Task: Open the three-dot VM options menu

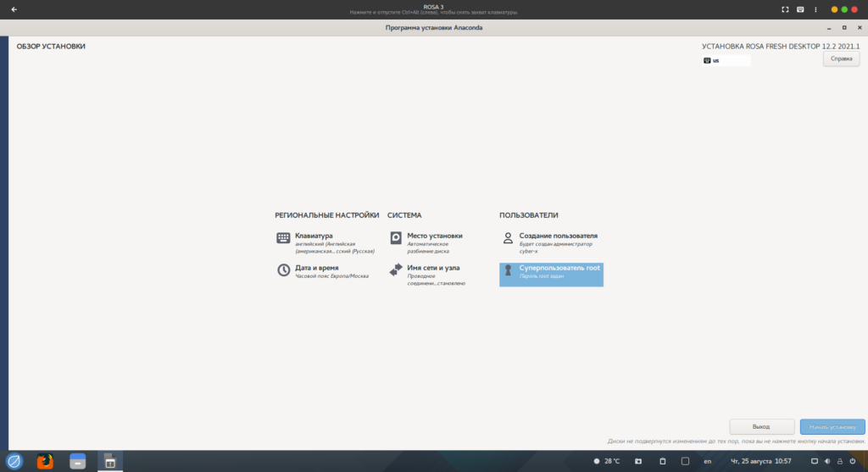Action: (815, 9)
